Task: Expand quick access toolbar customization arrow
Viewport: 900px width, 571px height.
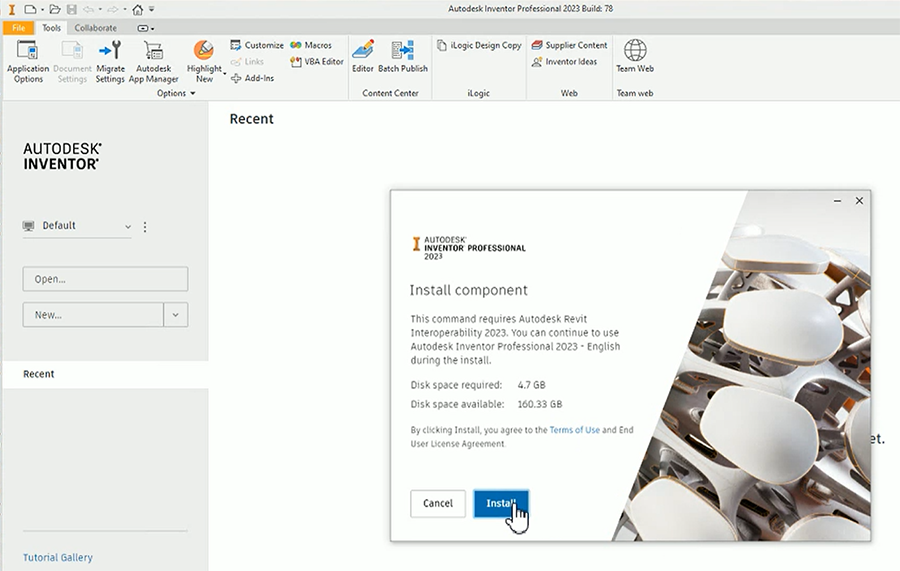Action: (x=152, y=9)
